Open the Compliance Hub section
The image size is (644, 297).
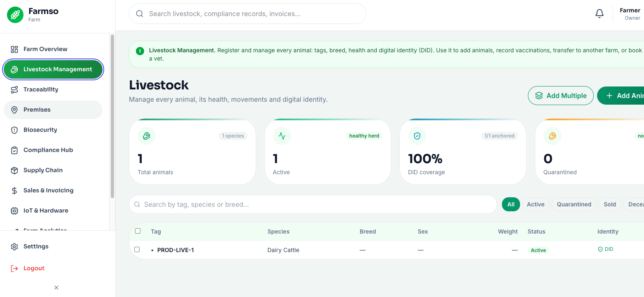53,150
